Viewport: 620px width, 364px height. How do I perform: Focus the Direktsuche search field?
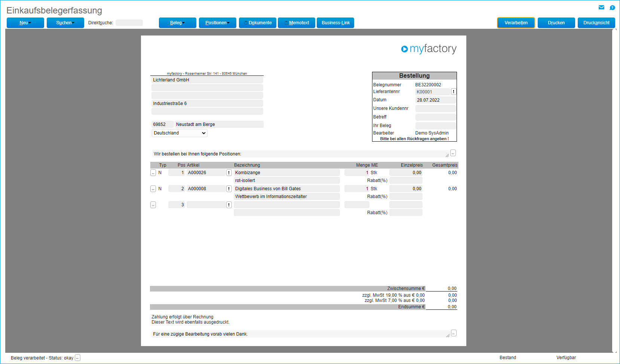click(x=129, y=23)
